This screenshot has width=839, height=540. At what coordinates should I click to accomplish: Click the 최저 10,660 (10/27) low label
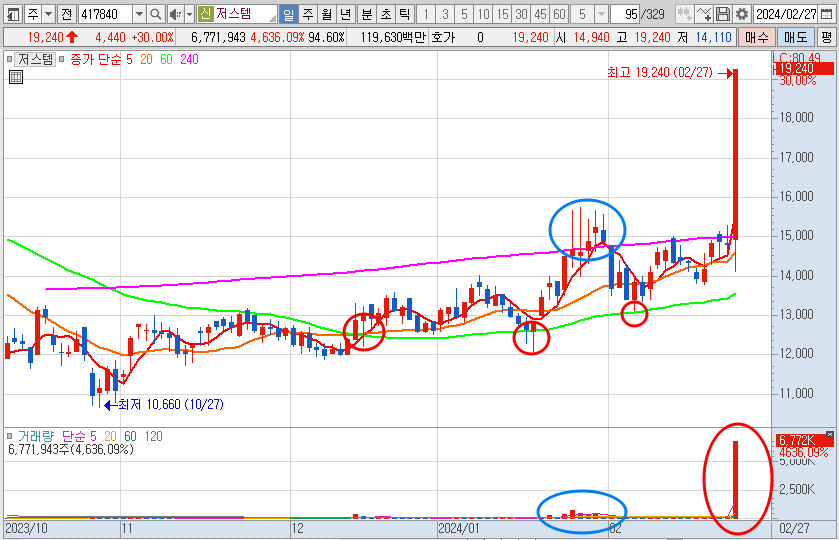point(171,405)
